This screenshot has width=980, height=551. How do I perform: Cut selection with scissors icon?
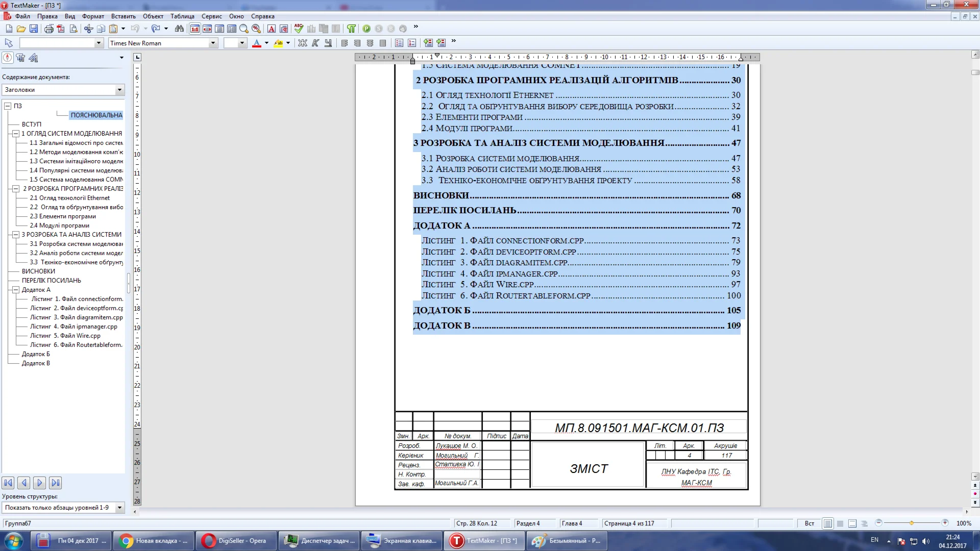click(x=89, y=29)
